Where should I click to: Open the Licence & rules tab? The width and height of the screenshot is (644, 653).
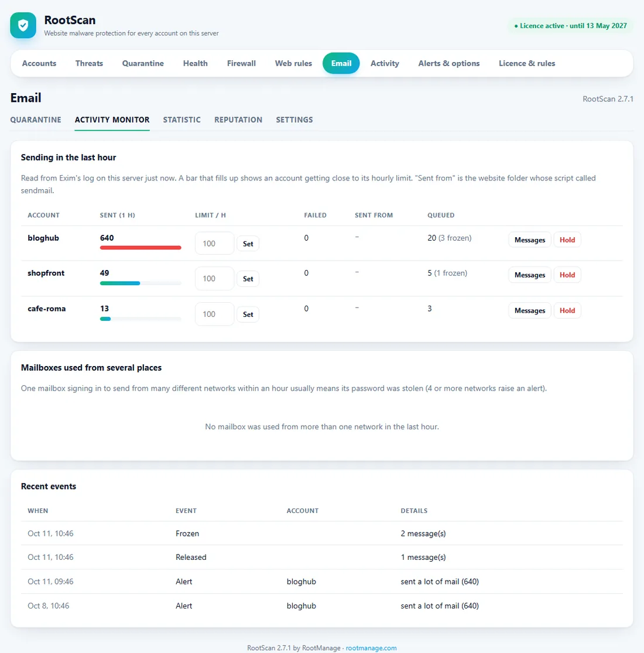526,63
